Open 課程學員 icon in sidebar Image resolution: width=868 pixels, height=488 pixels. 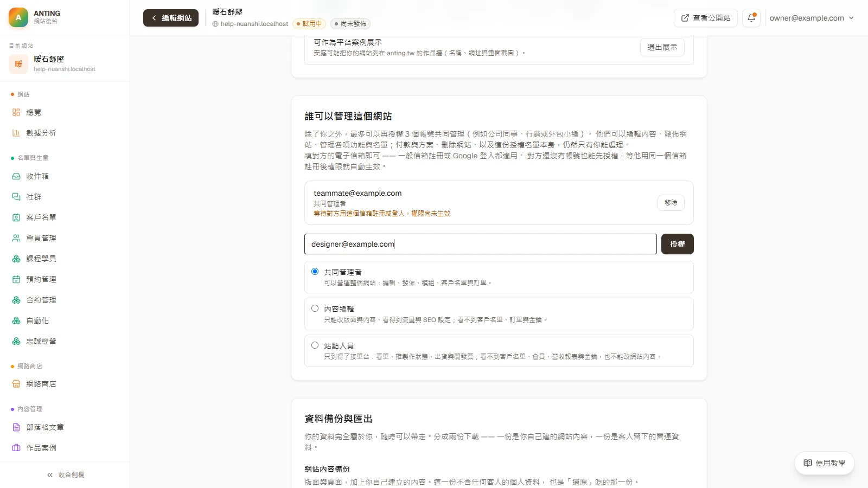[x=16, y=259]
